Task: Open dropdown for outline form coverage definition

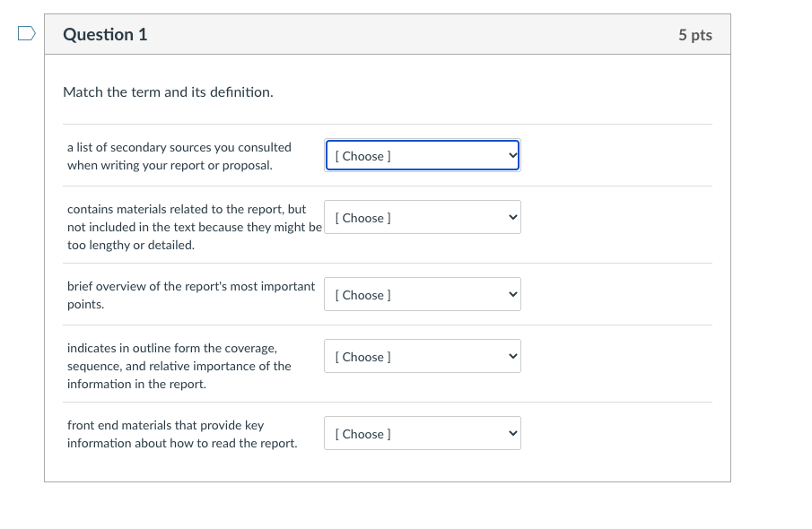Action: (423, 356)
